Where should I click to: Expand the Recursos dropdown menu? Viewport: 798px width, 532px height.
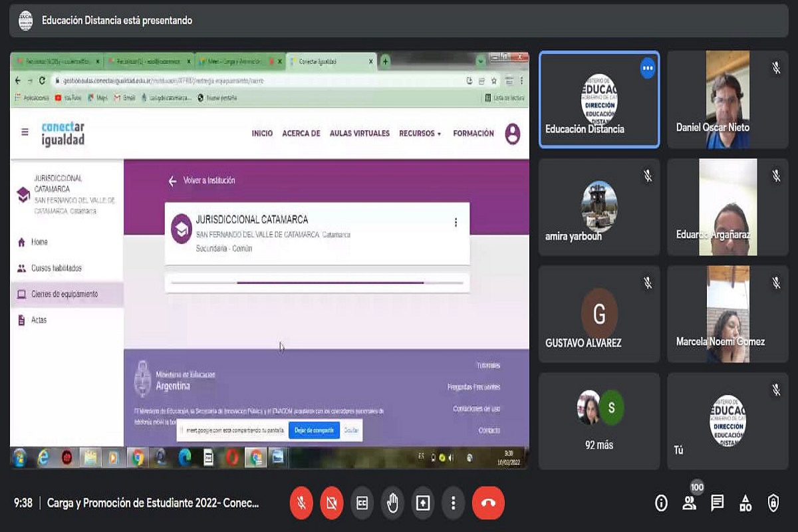420,134
